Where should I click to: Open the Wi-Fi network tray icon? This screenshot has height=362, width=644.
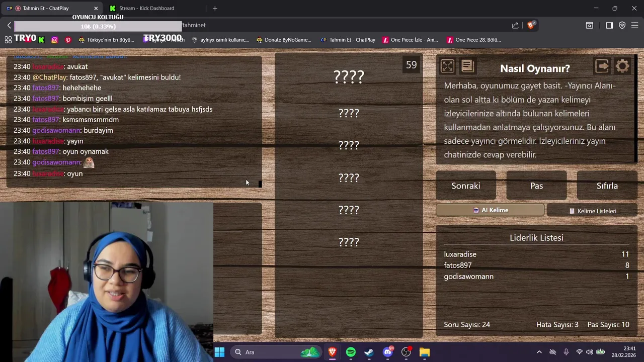[579, 352]
